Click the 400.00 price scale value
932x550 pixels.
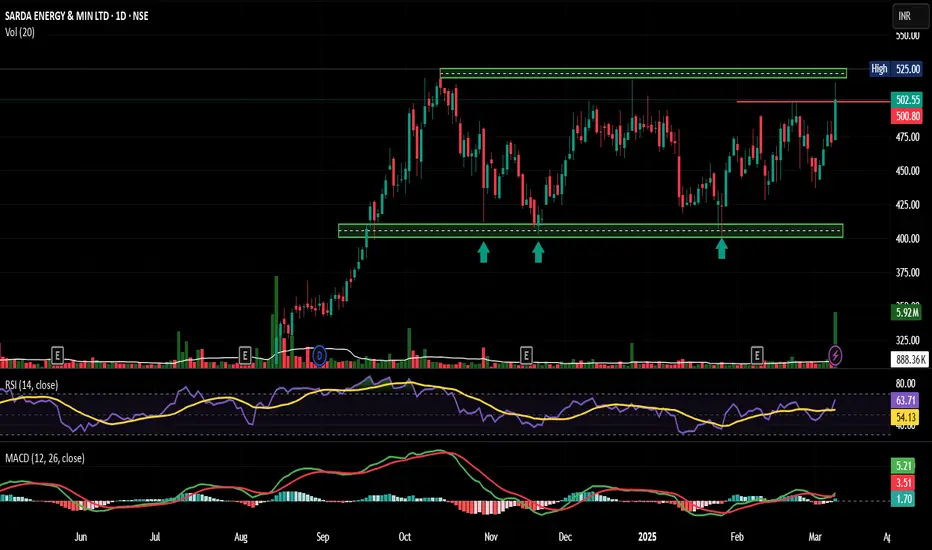click(x=908, y=238)
